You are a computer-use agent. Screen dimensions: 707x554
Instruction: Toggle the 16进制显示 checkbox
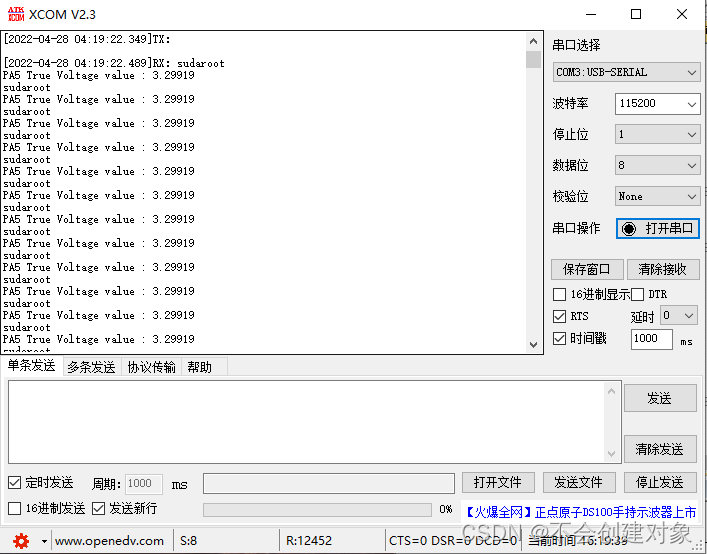(560, 294)
